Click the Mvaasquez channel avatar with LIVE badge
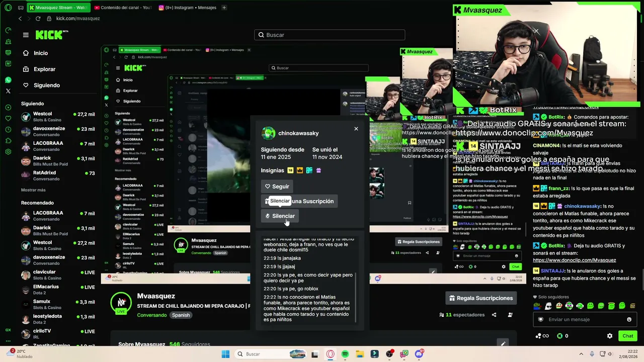 121,303
